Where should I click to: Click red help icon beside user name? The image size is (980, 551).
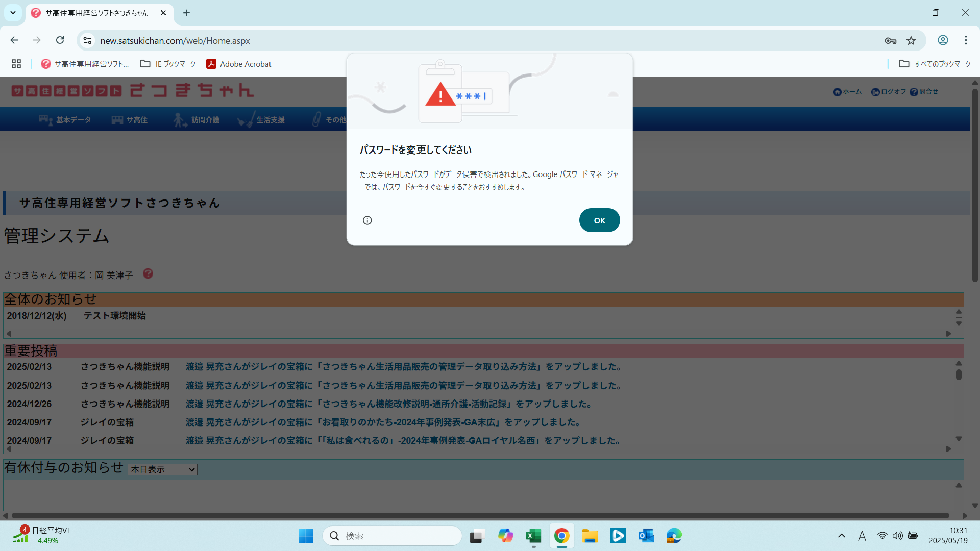[x=148, y=274]
